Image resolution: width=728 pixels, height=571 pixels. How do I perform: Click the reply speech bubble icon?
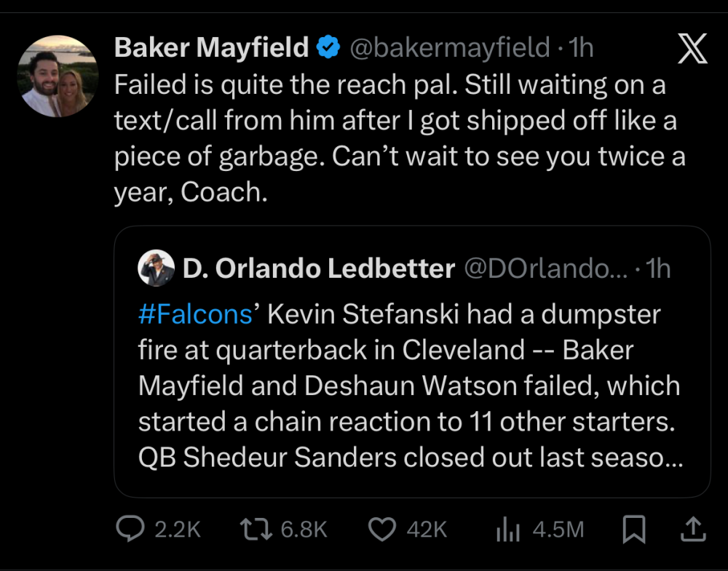131,530
